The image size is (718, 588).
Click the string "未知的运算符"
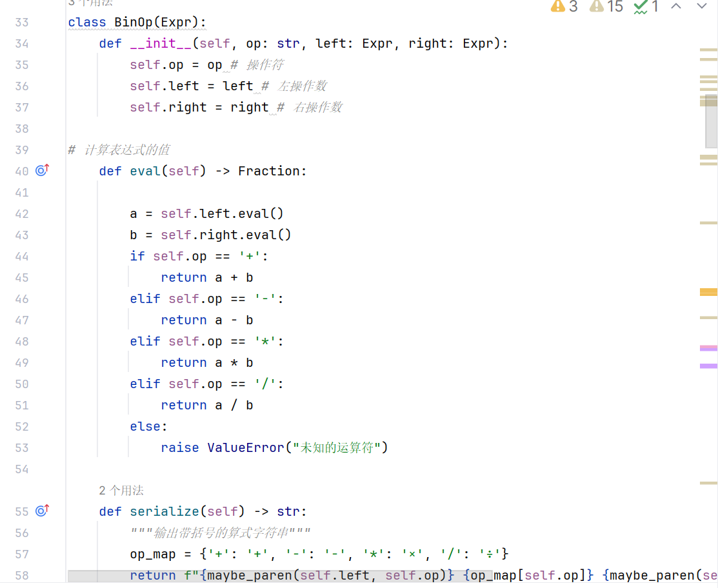[x=337, y=447]
